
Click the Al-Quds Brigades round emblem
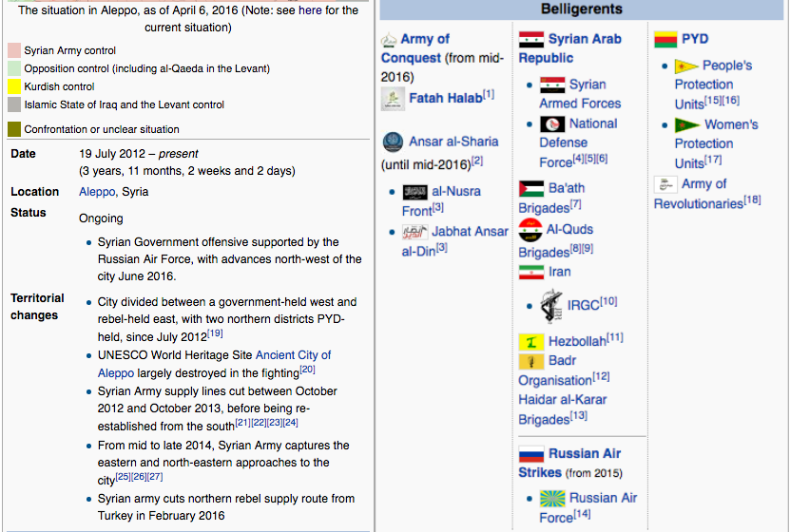[x=530, y=230]
